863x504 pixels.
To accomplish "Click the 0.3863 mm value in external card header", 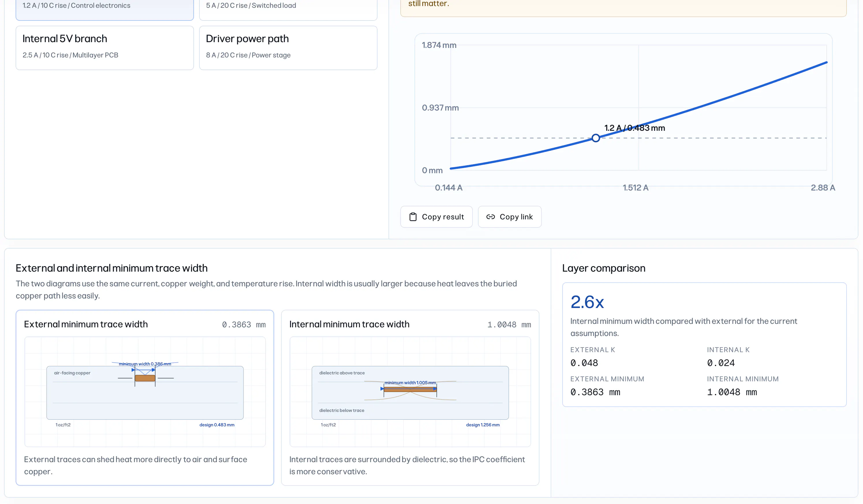I will (244, 324).
